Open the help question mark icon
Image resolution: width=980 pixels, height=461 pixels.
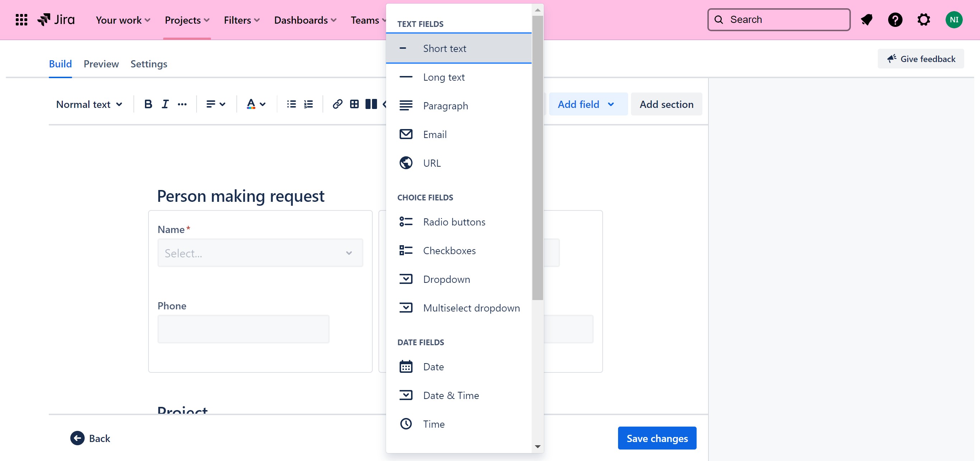895,20
